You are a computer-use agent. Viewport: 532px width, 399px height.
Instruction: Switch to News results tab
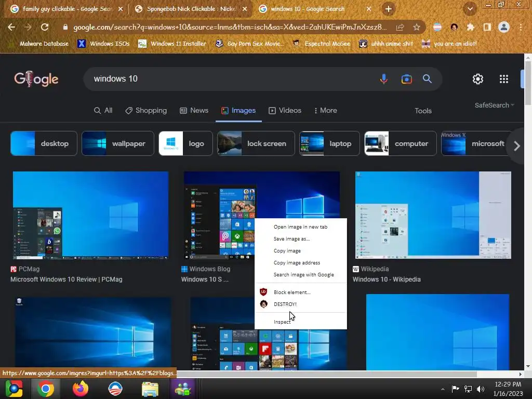point(194,110)
